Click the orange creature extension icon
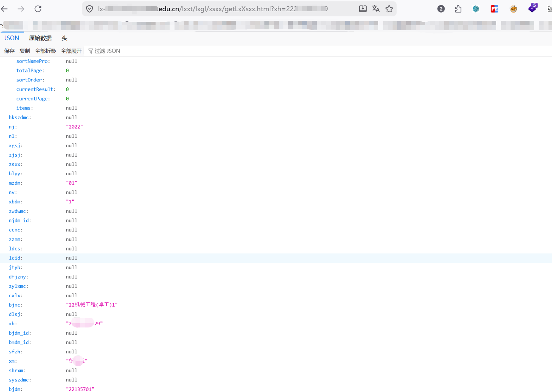 click(513, 9)
